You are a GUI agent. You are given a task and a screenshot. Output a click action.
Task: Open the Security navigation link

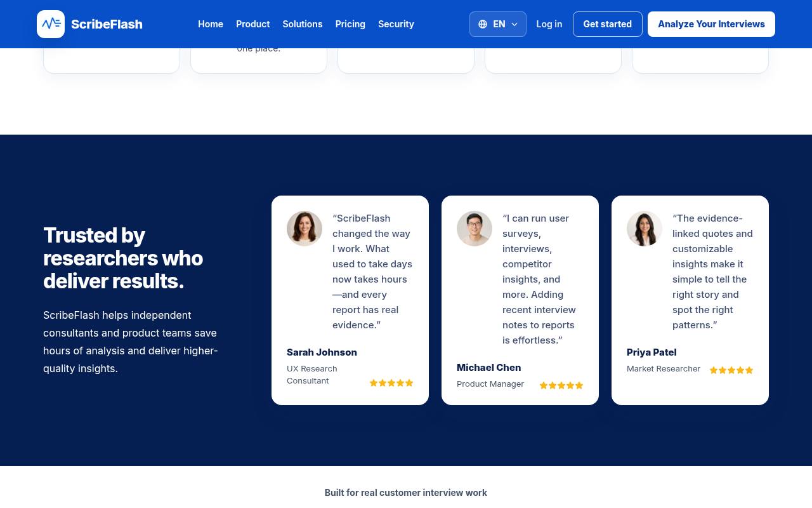pyautogui.click(x=396, y=24)
